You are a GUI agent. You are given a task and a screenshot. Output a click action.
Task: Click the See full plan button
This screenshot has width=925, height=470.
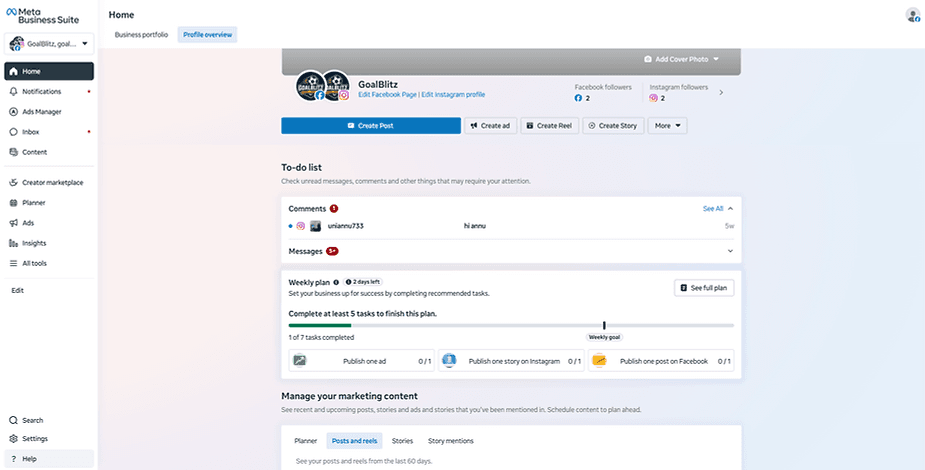pyautogui.click(x=704, y=288)
